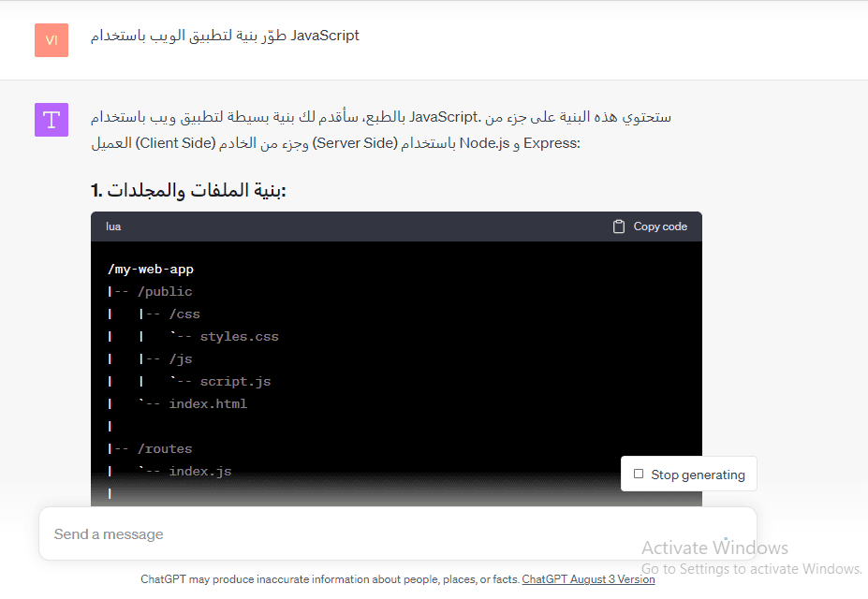Click index.js in the code block
This screenshot has height=599, width=868.
199,471
